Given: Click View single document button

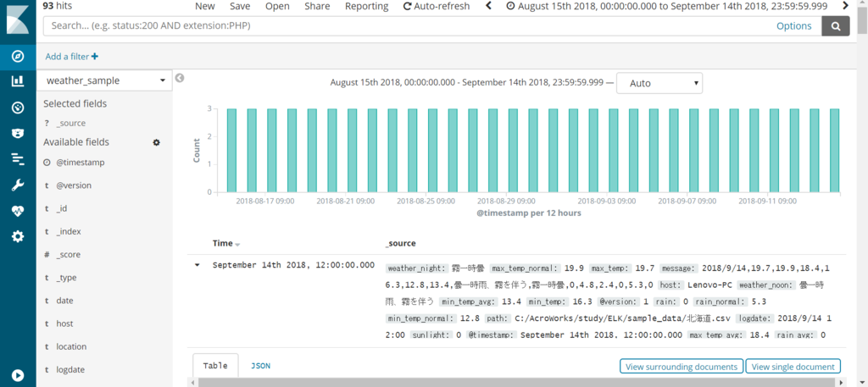Looking at the screenshot, I should 793,367.
